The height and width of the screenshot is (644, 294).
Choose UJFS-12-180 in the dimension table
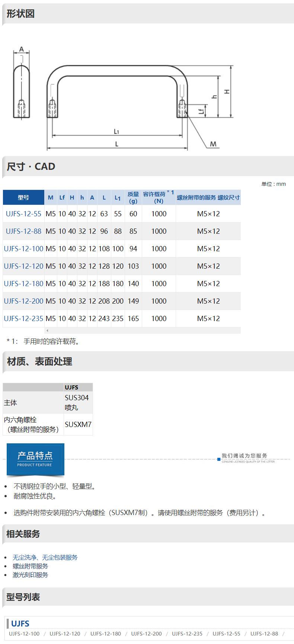[23, 284]
